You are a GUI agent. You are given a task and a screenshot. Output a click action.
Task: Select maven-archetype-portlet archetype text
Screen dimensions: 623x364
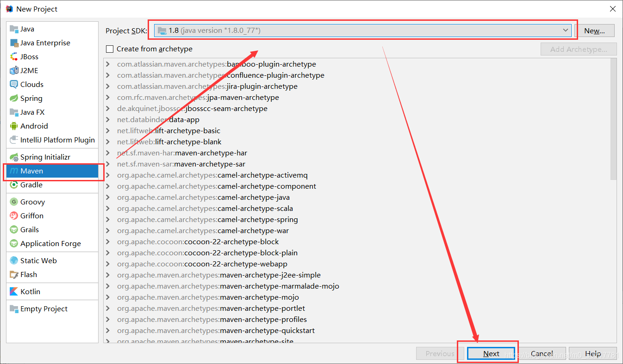coord(262,308)
